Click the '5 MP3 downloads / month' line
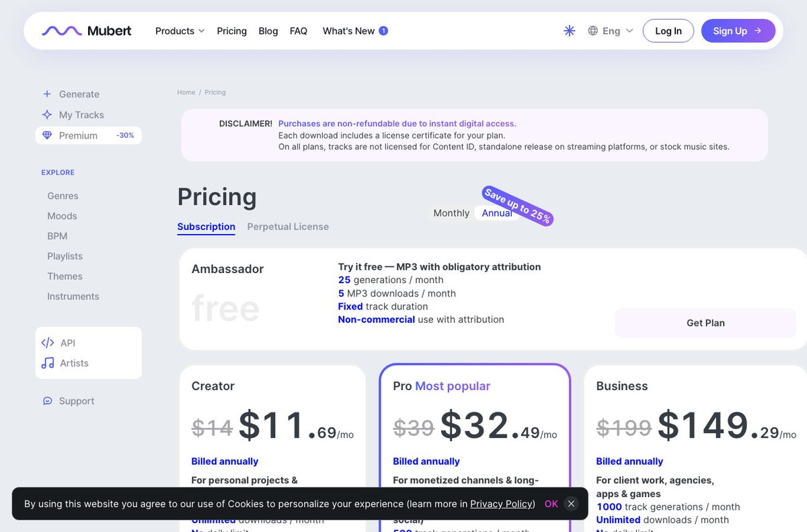Image resolution: width=807 pixels, height=532 pixels. pos(397,293)
